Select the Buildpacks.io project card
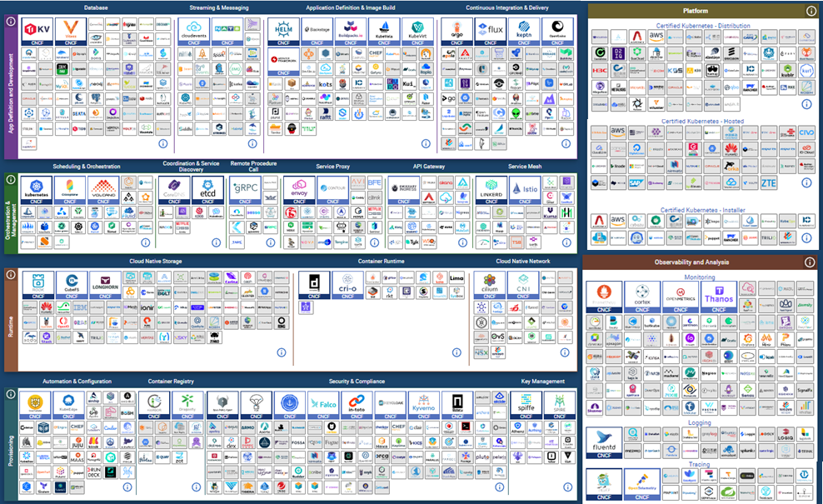This screenshot has width=823, height=504. click(351, 32)
